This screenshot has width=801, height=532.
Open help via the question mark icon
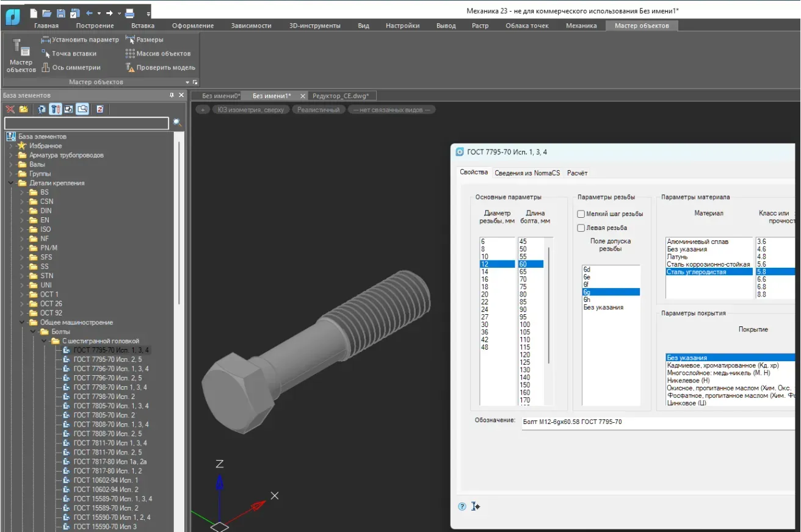coord(462,506)
